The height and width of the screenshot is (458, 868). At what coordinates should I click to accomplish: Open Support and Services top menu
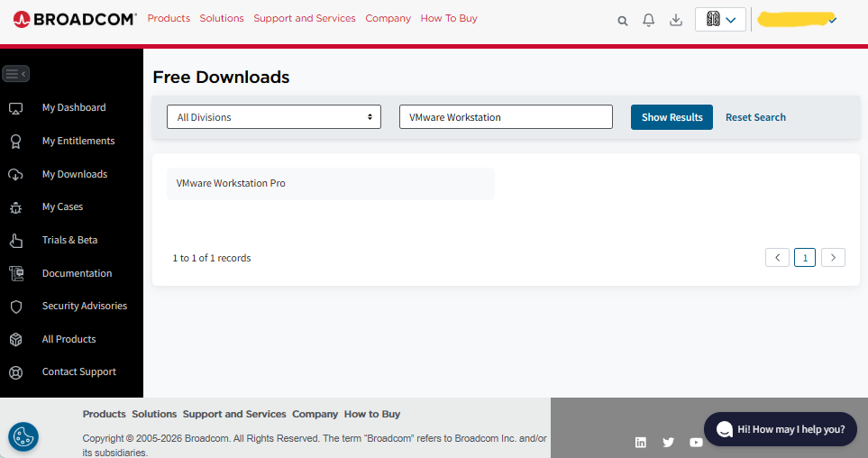pyautogui.click(x=305, y=18)
